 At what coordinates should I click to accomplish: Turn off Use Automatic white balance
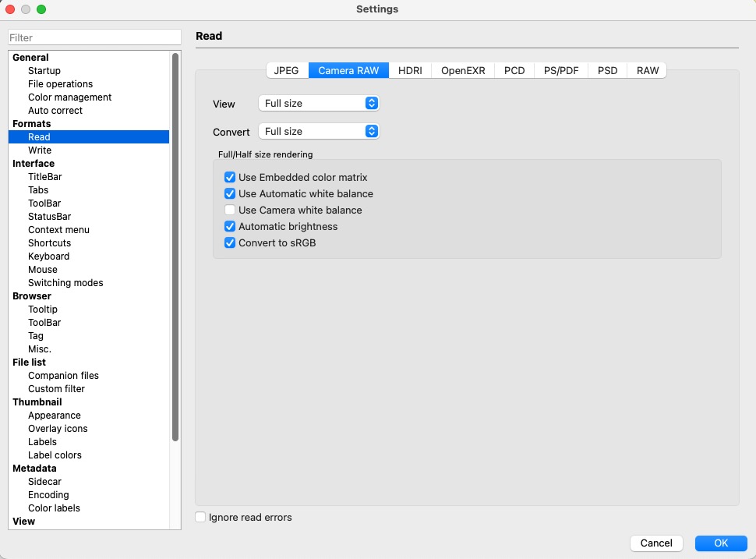[229, 193]
